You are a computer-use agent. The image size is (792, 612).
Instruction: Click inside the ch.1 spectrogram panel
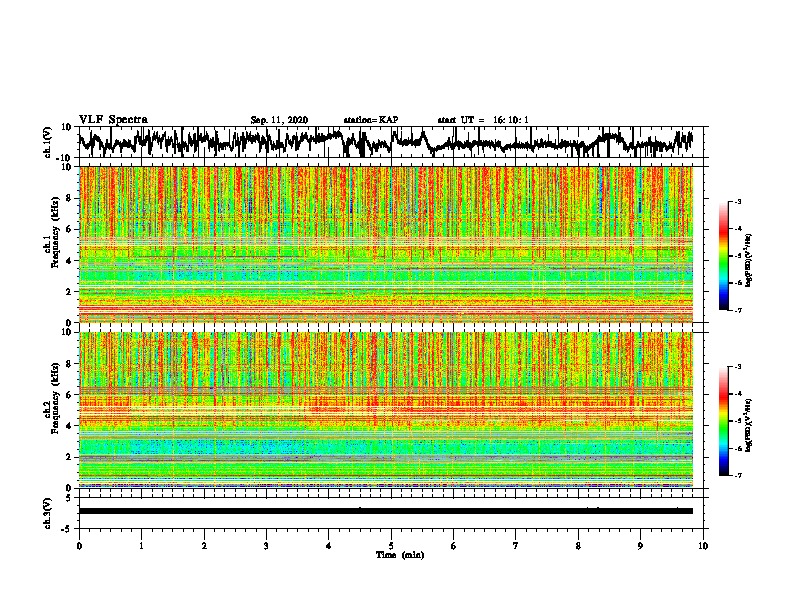coord(386,244)
